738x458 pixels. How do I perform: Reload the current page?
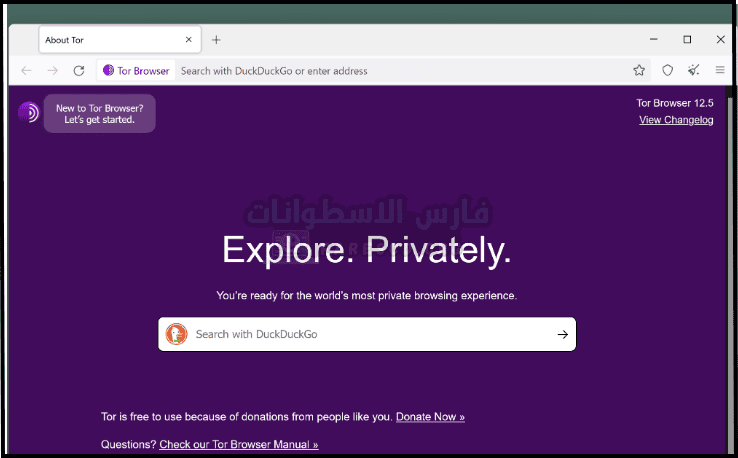point(79,71)
